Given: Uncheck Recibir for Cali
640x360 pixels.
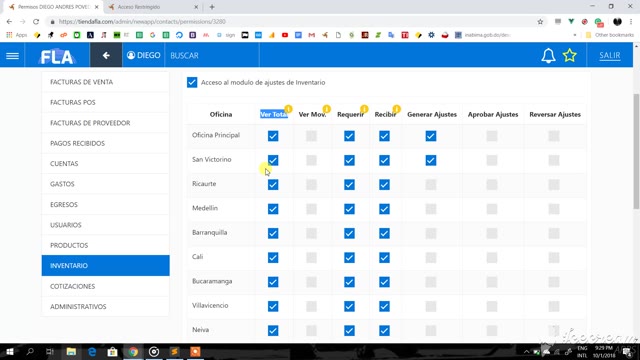Looking at the screenshot, I should click(384, 258).
